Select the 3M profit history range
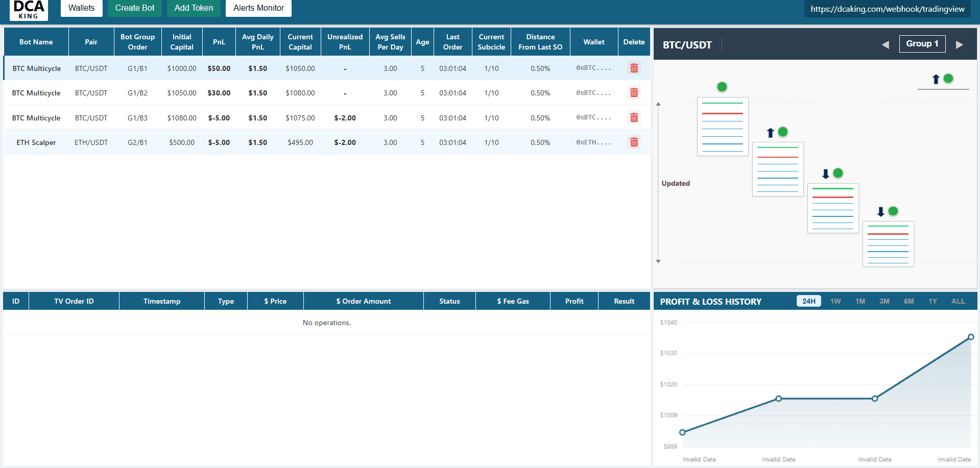The height and width of the screenshot is (468, 980). pyautogui.click(x=885, y=301)
